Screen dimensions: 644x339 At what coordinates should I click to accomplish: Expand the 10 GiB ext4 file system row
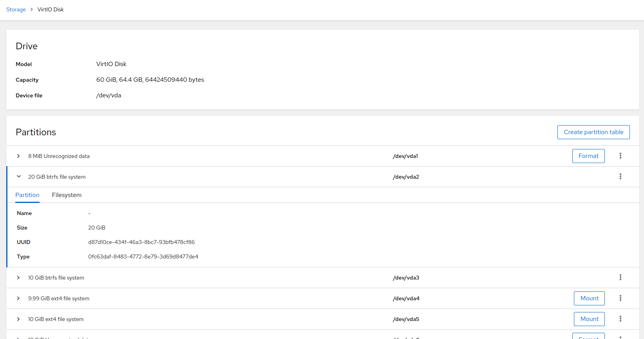[18, 319]
